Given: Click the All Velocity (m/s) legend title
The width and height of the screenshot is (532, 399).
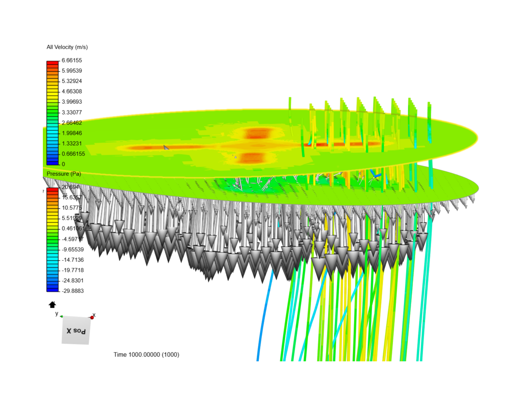Looking at the screenshot, I should pyautogui.click(x=66, y=47).
